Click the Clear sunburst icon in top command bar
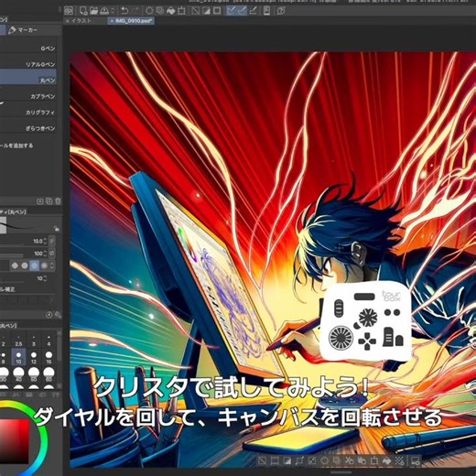This screenshot has width=476, height=476. click(x=149, y=11)
